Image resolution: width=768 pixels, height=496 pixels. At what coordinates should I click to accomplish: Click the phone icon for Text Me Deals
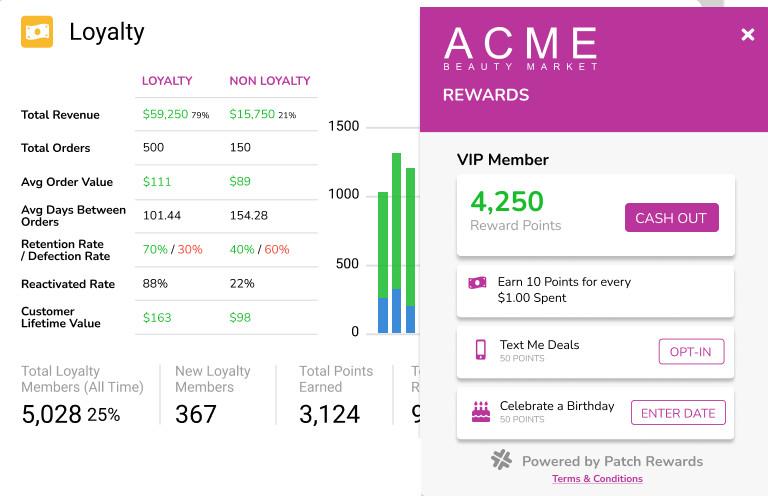(481, 350)
